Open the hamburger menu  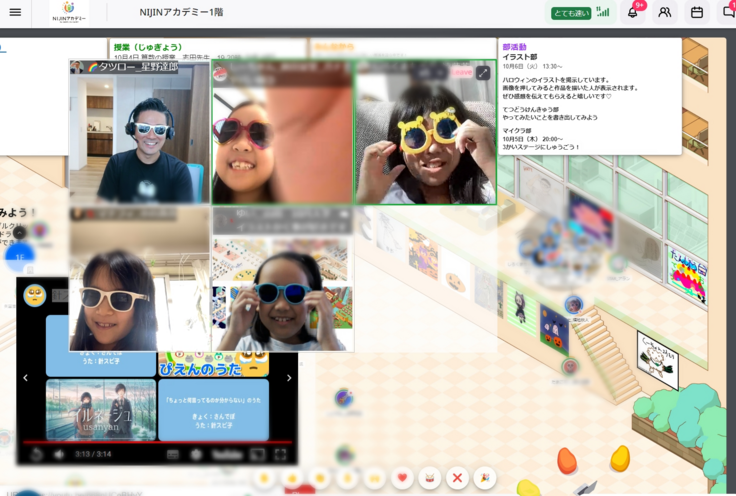[x=15, y=12]
